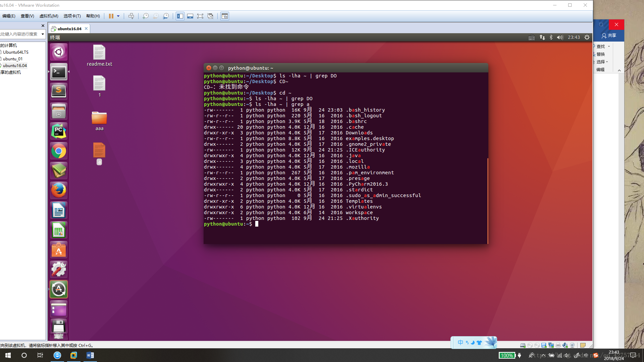
Task: Click the library search input field
Action: pyautogui.click(x=20, y=34)
